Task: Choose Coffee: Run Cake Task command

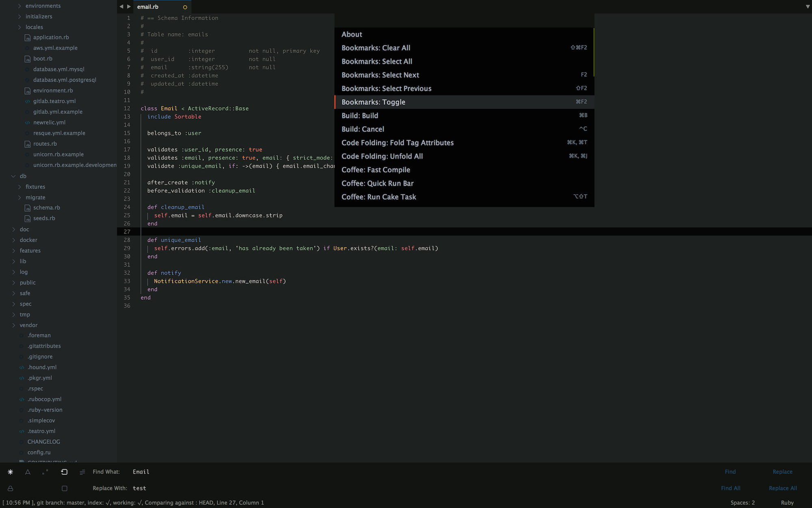Action: (464, 197)
